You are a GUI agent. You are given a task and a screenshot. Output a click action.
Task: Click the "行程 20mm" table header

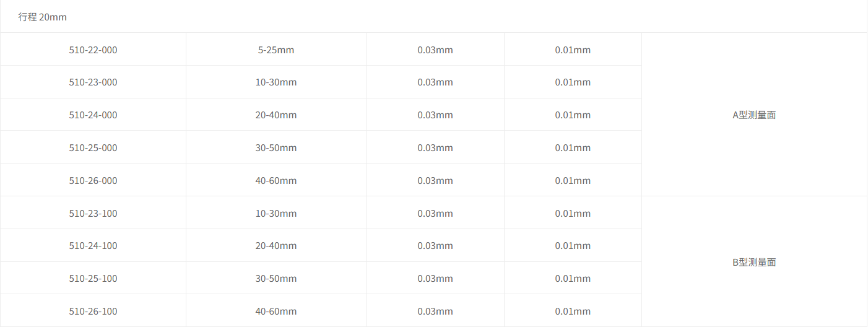[42, 17]
